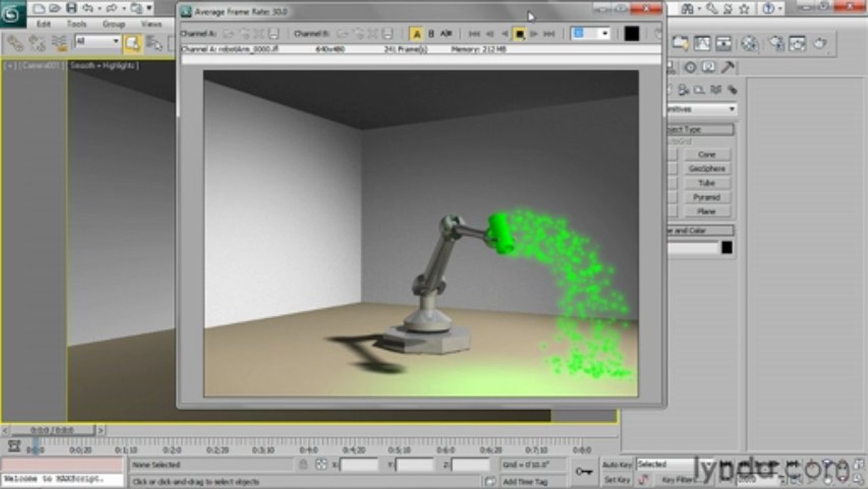This screenshot has height=489, width=868.
Task: Open the 3ds Max application menu button
Action: tap(12, 14)
